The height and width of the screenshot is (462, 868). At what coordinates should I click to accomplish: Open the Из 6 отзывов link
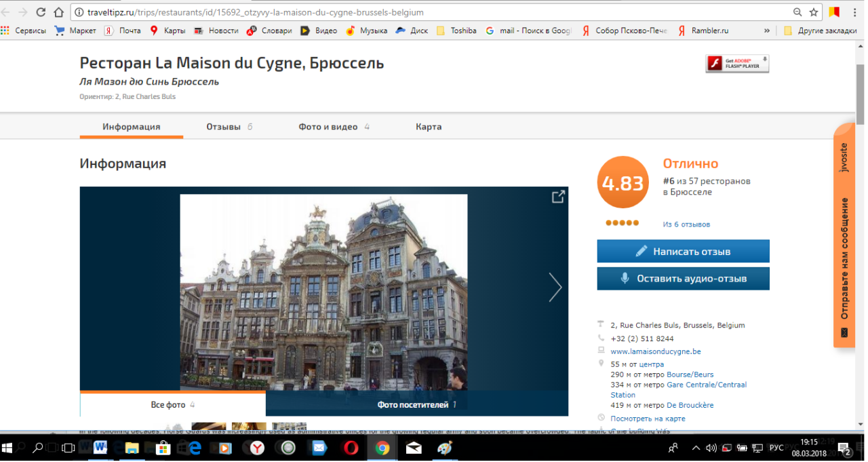686,225
